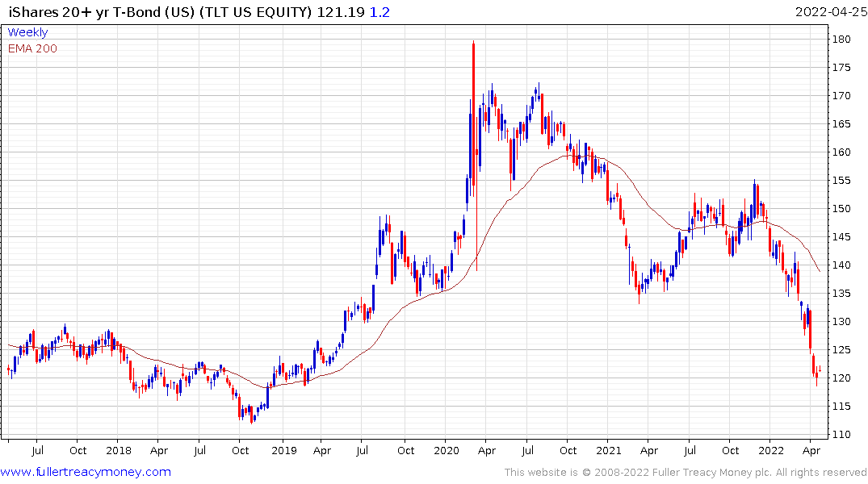Screen dimensions: 868x484
Task: Click the '2018' year label on time axis
Action: click(x=119, y=450)
